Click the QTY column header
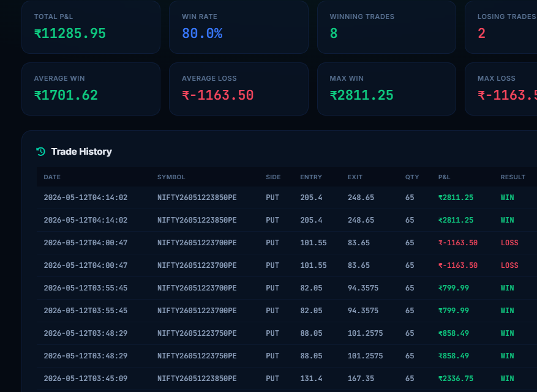This screenshot has height=392, width=537. click(412, 177)
